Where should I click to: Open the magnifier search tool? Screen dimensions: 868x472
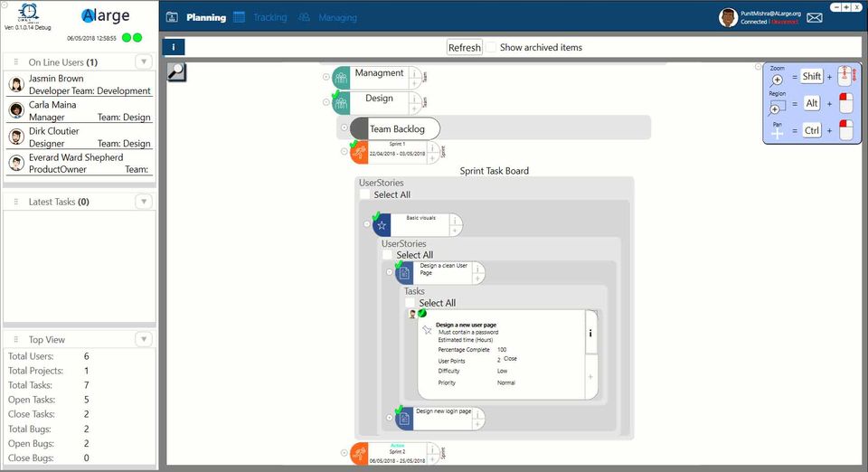176,72
